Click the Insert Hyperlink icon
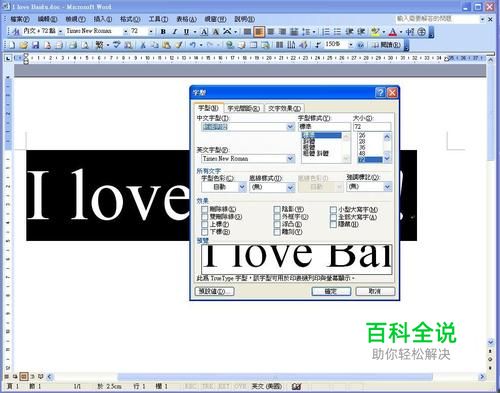The height and width of the screenshot is (393, 500). coord(229,45)
